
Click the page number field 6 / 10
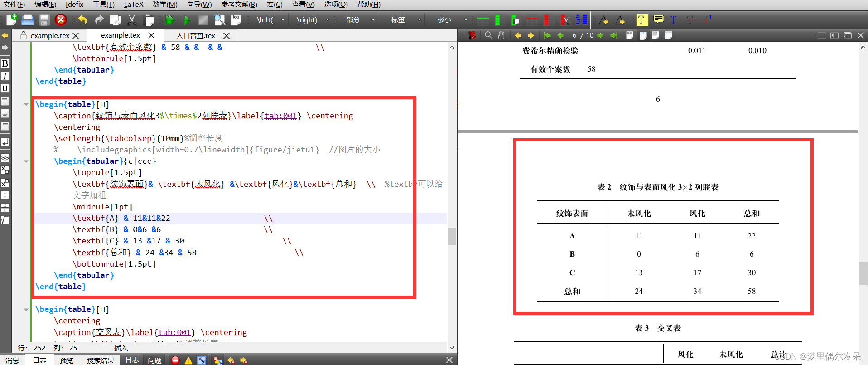[583, 35]
